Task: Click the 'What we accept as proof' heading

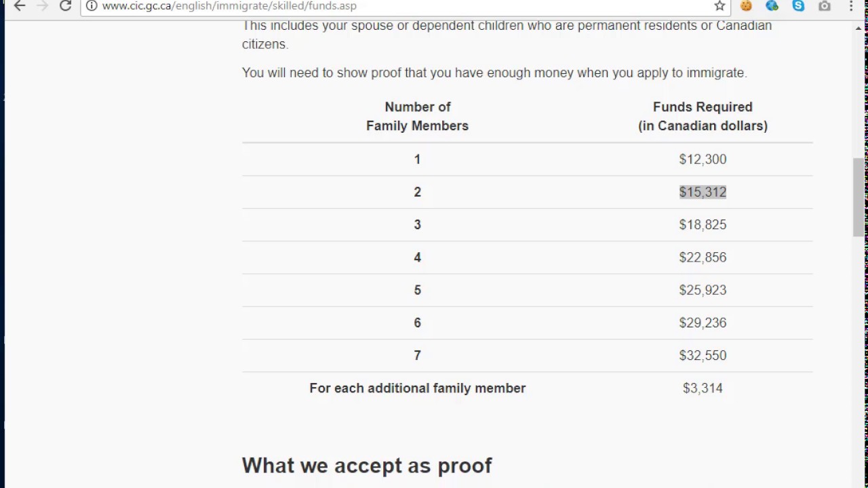Action: tap(367, 465)
